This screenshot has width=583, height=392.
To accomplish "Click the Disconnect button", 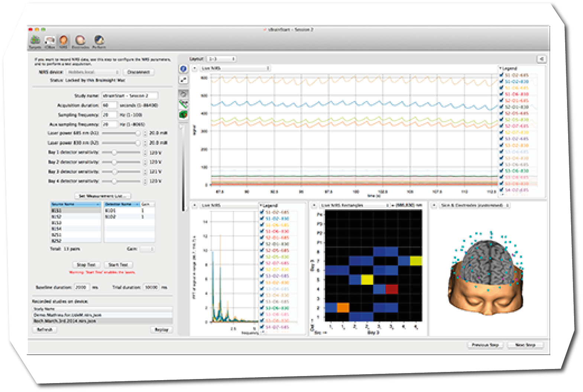I will tap(139, 72).
